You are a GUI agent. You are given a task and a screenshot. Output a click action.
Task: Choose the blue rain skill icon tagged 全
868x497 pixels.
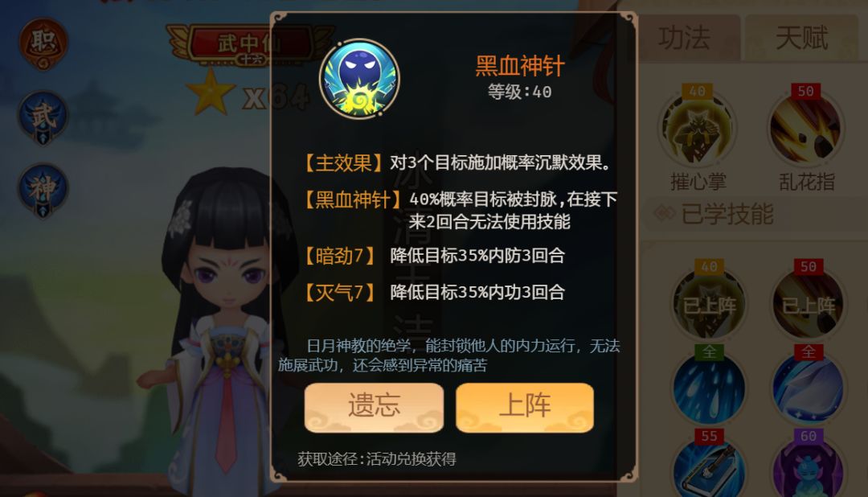pyautogui.click(x=709, y=387)
